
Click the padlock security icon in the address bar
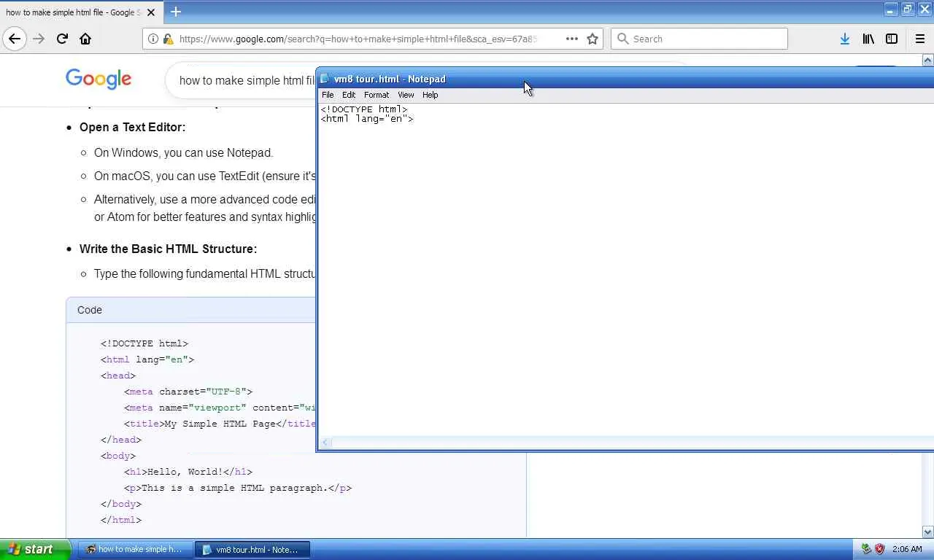[168, 39]
